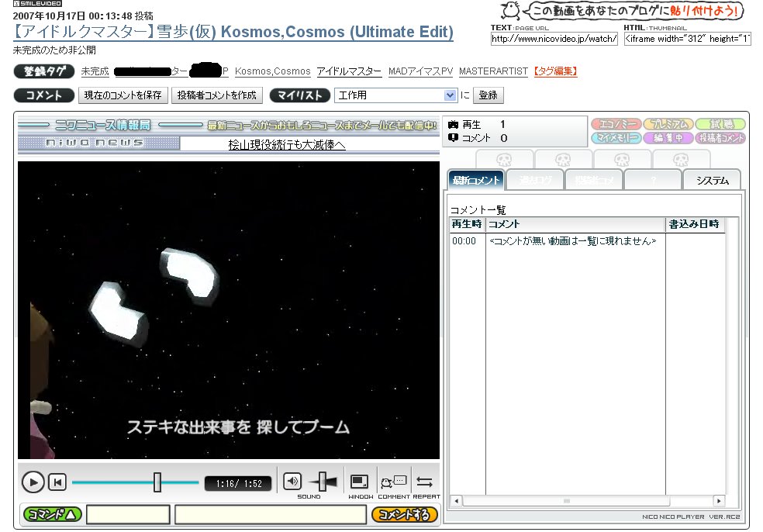Open the 未完成 tag link

[95, 71]
